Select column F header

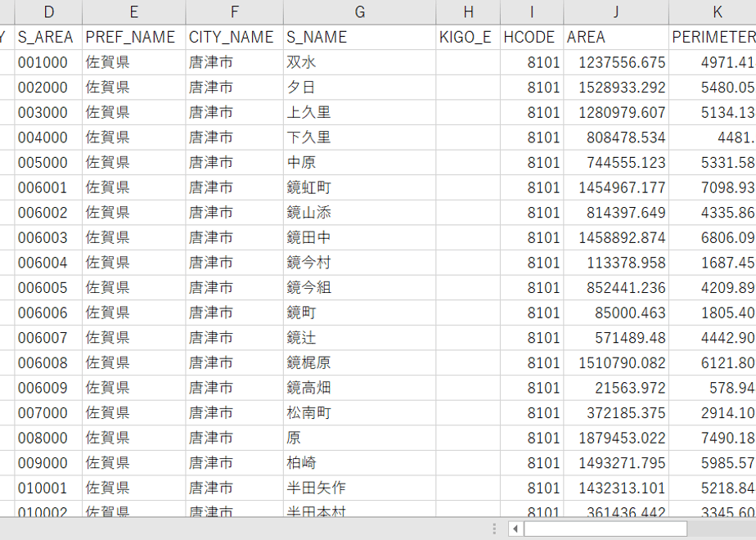(x=235, y=12)
